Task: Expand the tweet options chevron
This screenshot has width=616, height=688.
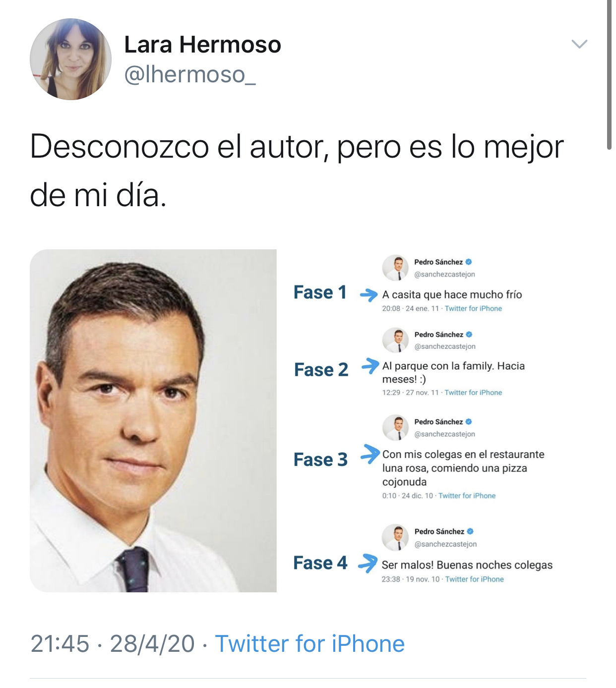Action: click(579, 44)
